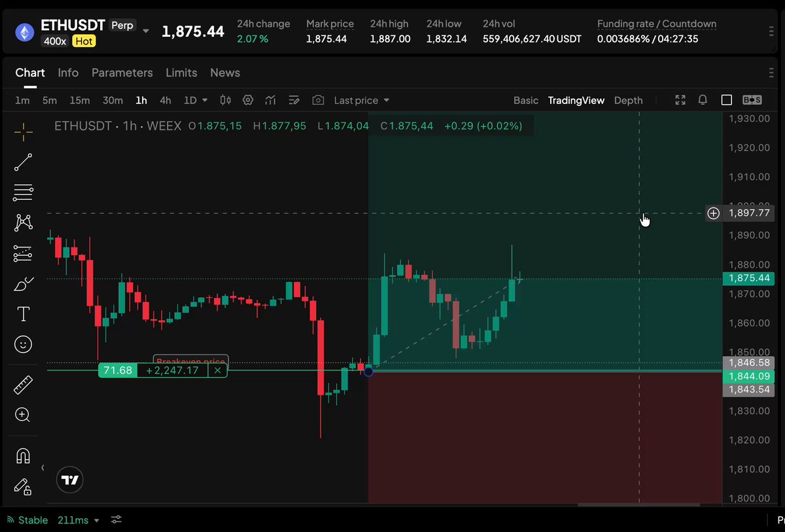Open the indicators menu
This screenshot has width=785, height=532.
pyautogui.click(x=270, y=100)
